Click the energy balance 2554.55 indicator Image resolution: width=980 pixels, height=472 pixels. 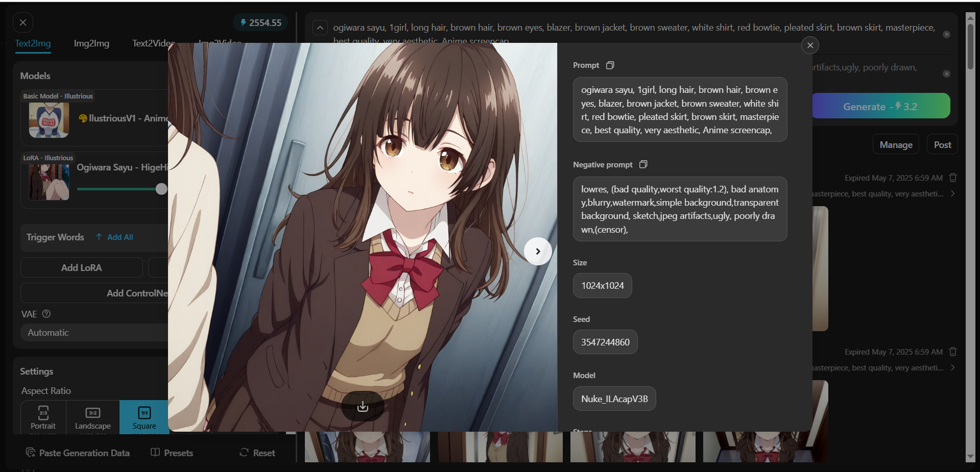(261, 22)
